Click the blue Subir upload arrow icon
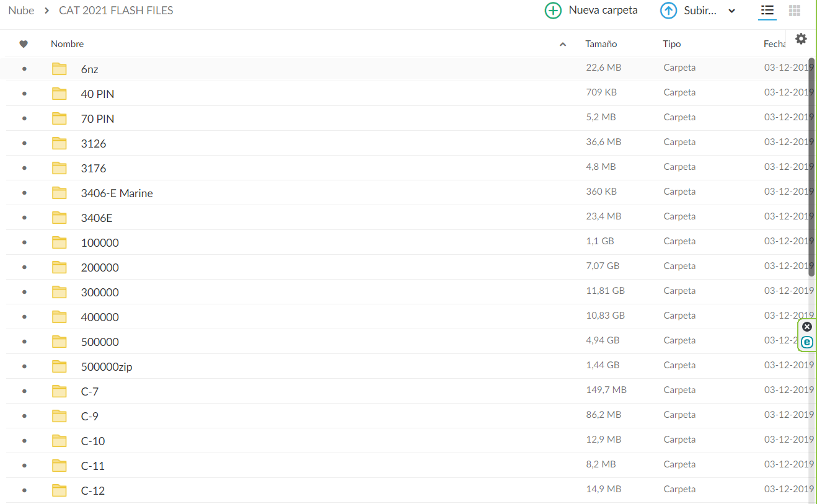 point(668,11)
